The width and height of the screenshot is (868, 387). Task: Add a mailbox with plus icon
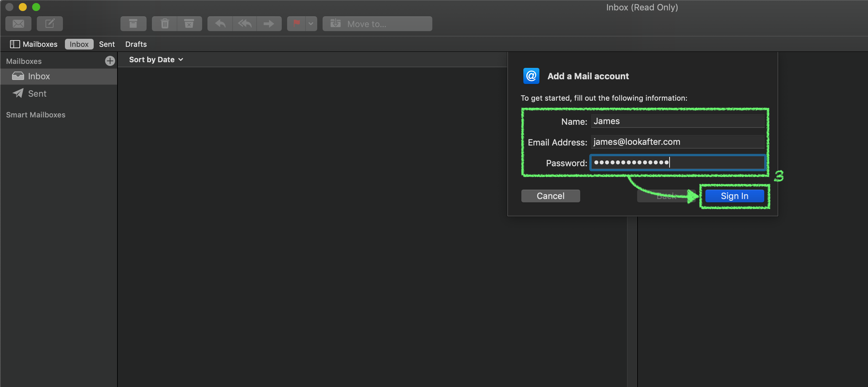(110, 61)
